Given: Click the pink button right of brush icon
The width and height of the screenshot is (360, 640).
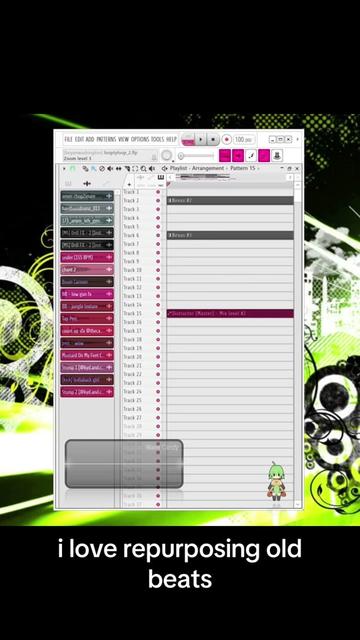Looking at the screenshot, I should (x=264, y=156).
